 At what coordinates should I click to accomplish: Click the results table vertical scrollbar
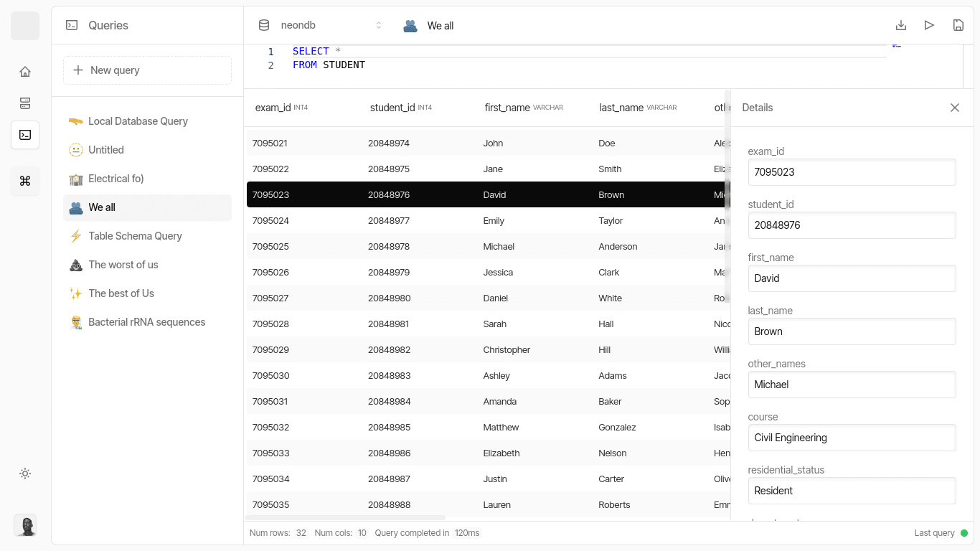[727, 197]
